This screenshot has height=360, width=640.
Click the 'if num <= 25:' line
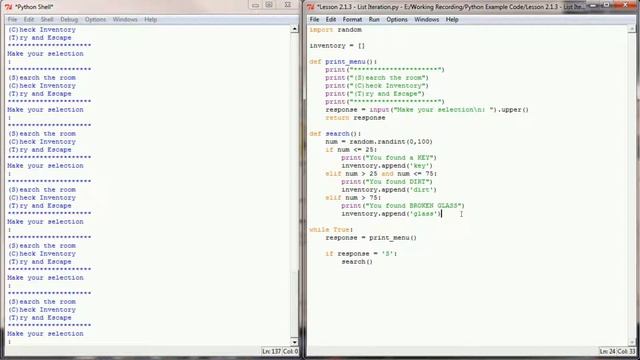coord(351,150)
